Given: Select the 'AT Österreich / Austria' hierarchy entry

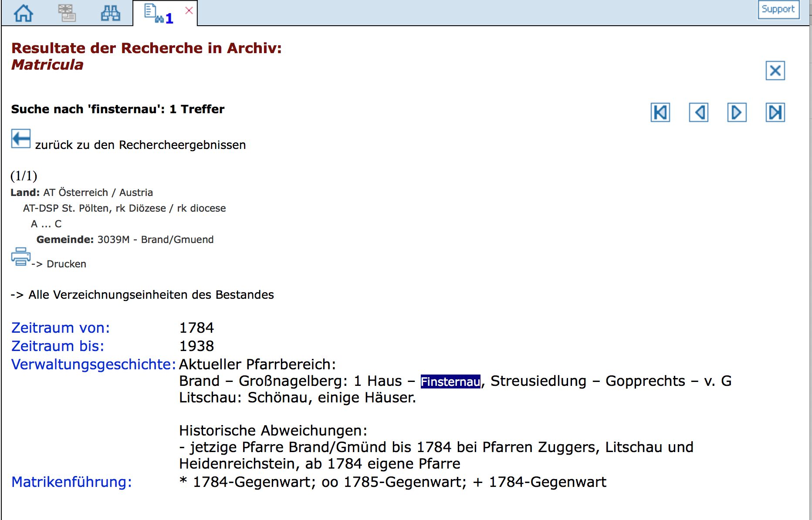Looking at the screenshot, I should coord(98,192).
